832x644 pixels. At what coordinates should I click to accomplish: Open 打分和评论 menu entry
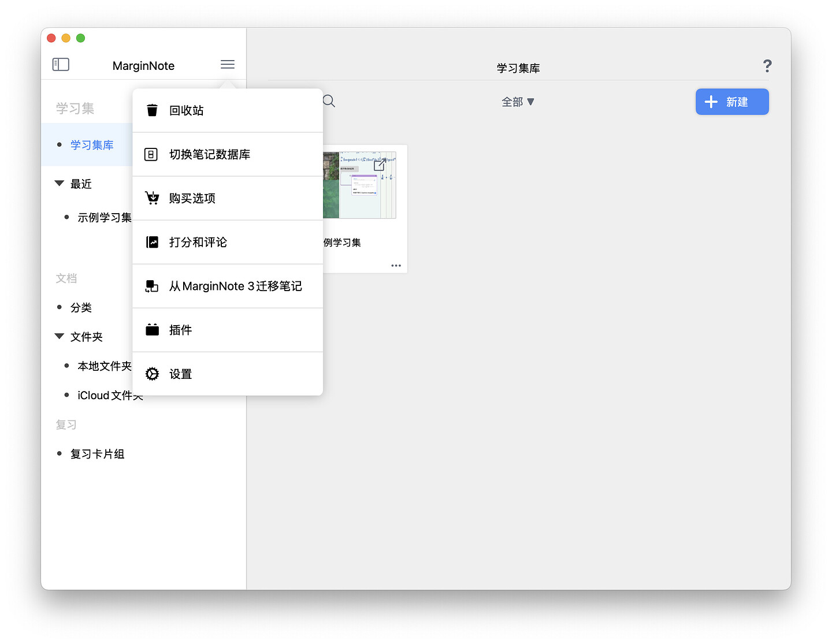click(x=228, y=242)
